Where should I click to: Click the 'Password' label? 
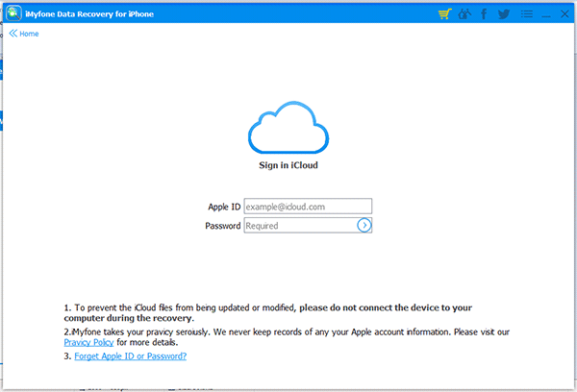pos(223,226)
